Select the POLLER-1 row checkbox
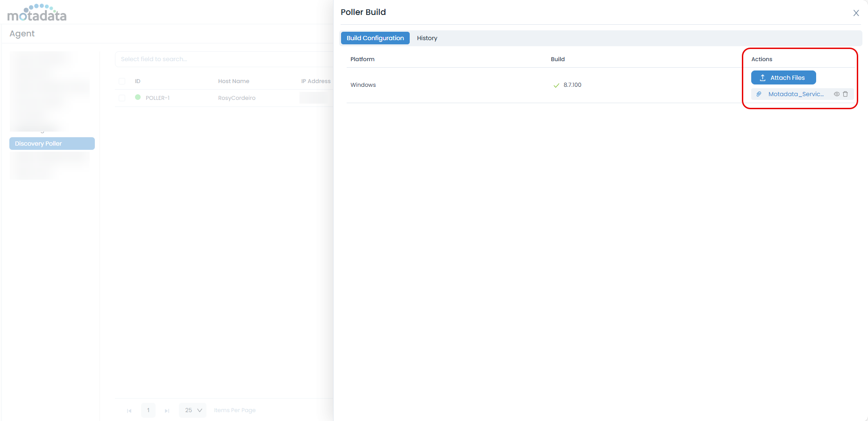 (x=122, y=98)
